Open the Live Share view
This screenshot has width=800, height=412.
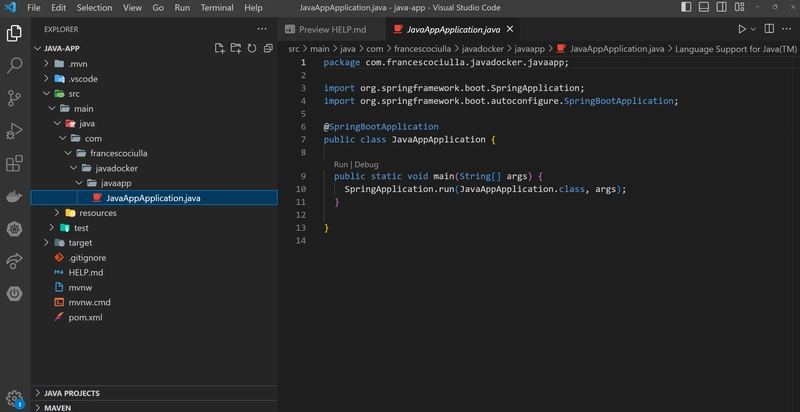click(x=14, y=261)
